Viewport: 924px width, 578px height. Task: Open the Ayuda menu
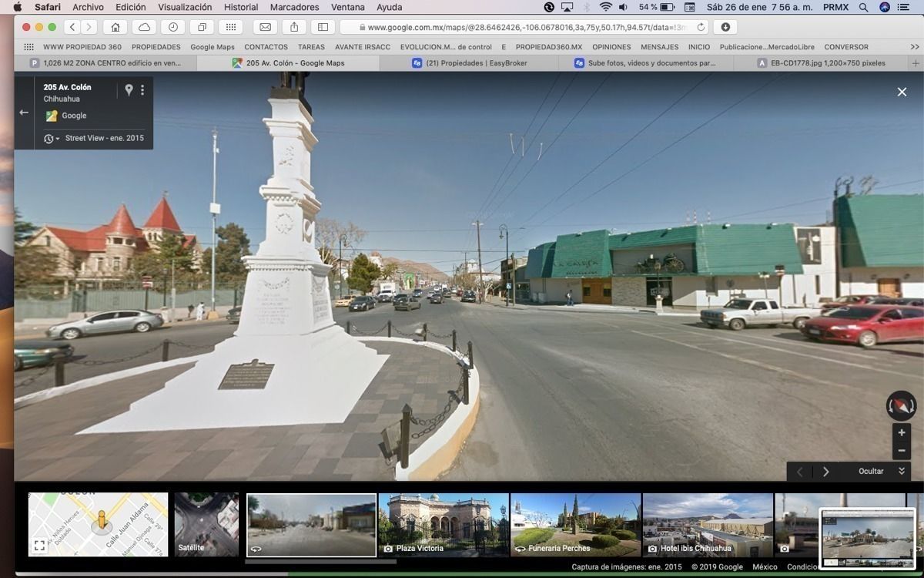pyautogui.click(x=390, y=7)
